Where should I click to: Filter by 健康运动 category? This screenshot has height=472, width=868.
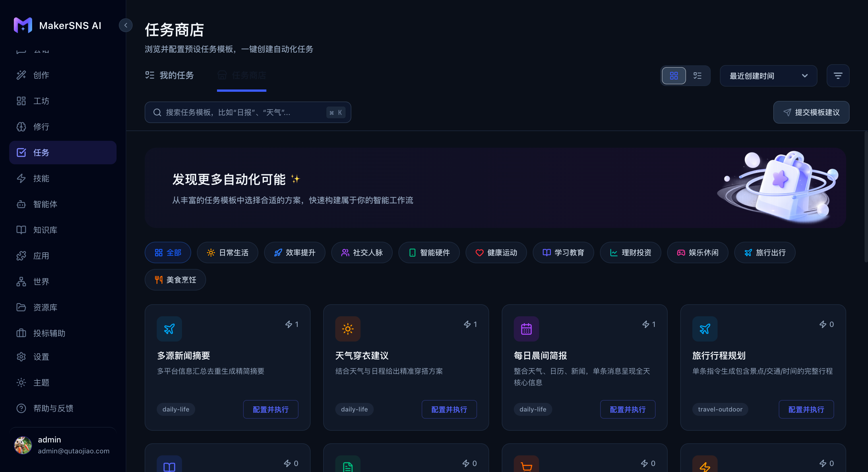(496, 253)
